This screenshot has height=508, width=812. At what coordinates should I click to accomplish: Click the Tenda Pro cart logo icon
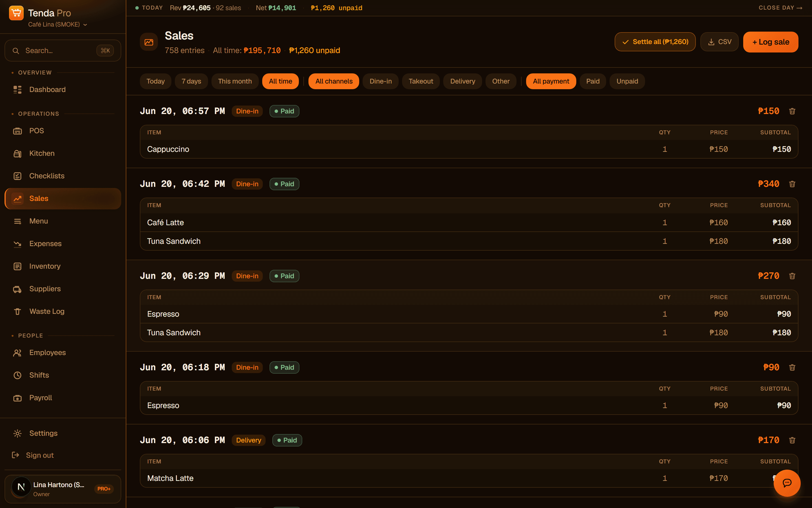16,13
